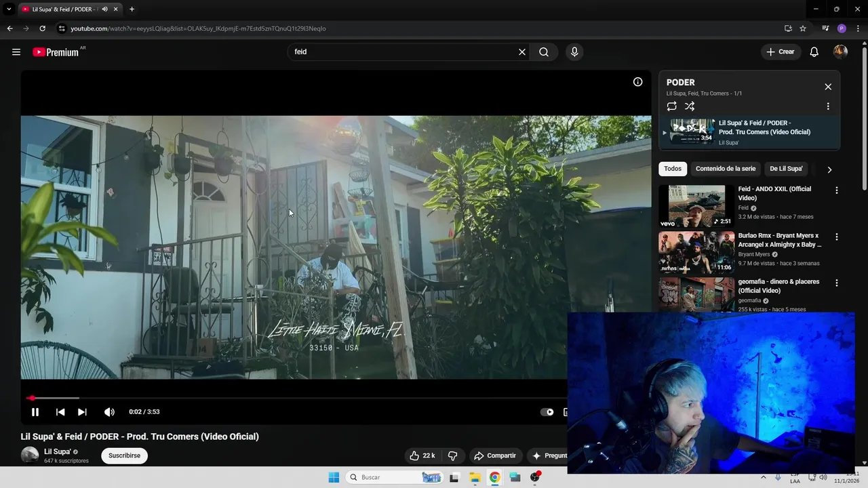The width and height of the screenshot is (868, 488).
Task: Click the Burlao Rmx video thumbnail
Action: click(x=696, y=252)
